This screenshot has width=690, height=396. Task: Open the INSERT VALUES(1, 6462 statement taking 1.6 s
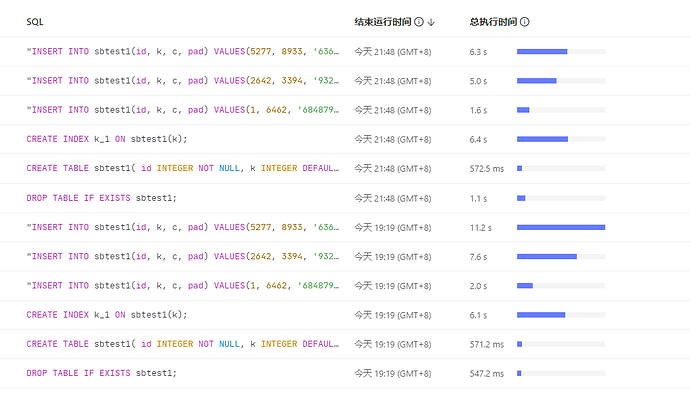tap(183, 110)
